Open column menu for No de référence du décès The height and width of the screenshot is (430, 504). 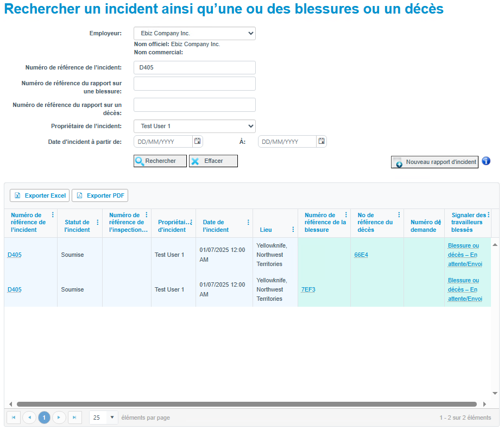(x=399, y=214)
